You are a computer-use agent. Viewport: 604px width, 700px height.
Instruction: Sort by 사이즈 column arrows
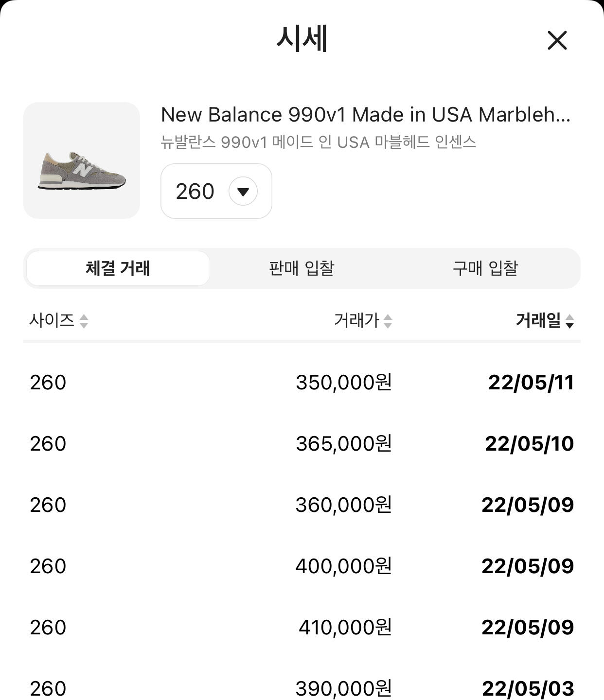click(84, 321)
